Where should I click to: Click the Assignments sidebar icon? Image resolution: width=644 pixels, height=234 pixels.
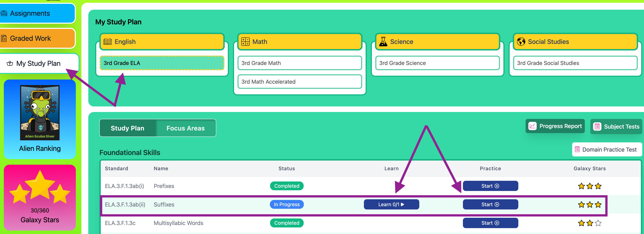(x=4, y=13)
